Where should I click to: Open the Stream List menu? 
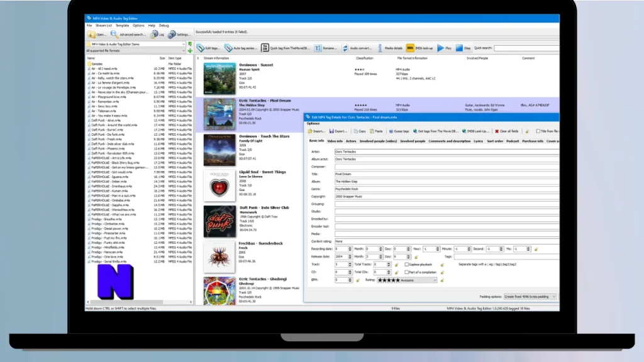point(104,25)
